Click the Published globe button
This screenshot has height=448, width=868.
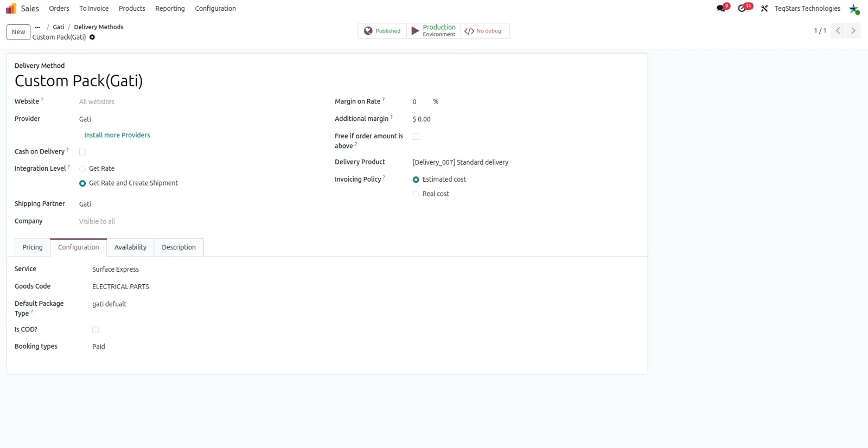click(x=382, y=31)
